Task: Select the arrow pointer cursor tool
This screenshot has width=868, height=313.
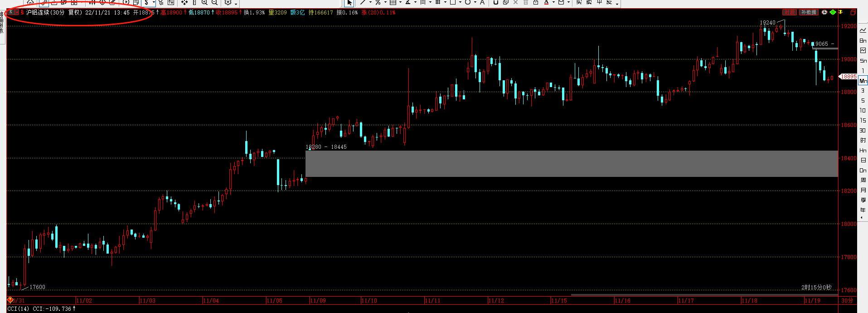Action: pos(349,3)
